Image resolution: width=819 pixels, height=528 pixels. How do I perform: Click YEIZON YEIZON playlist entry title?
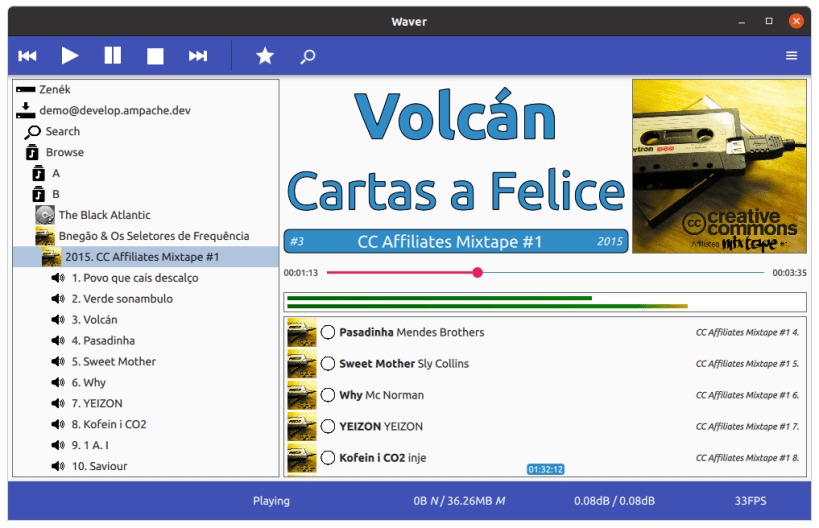(x=381, y=426)
